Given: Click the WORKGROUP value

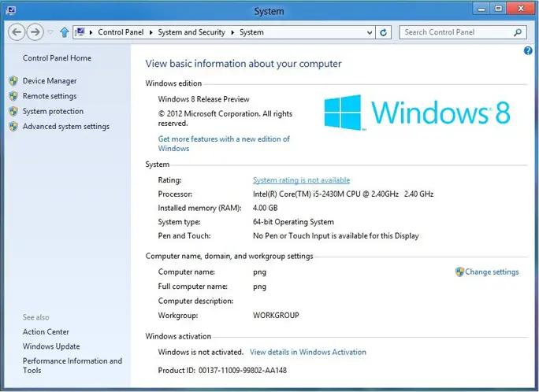Looking at the screenshot, I should pyautogui.click(x=276, y=316).
